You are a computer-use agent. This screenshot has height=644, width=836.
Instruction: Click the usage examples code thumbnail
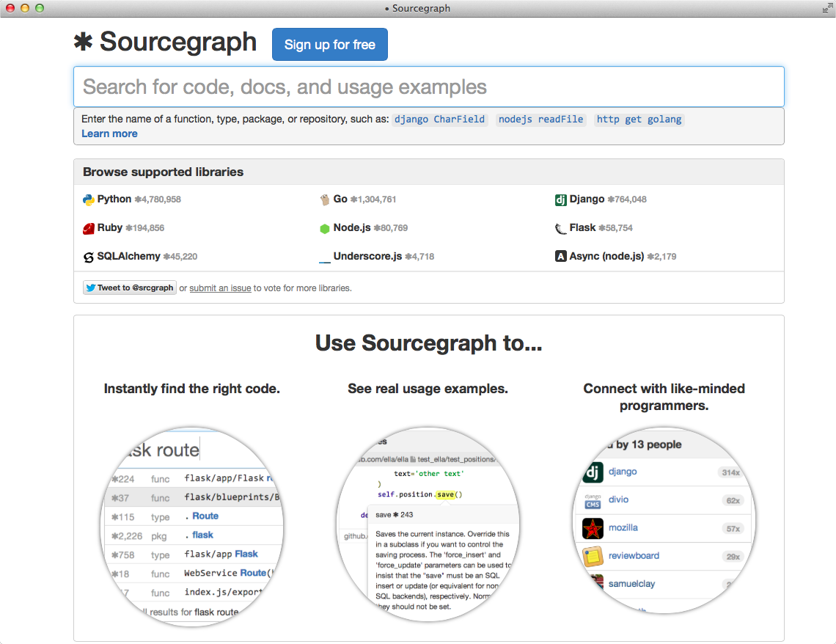coord(428,524)
